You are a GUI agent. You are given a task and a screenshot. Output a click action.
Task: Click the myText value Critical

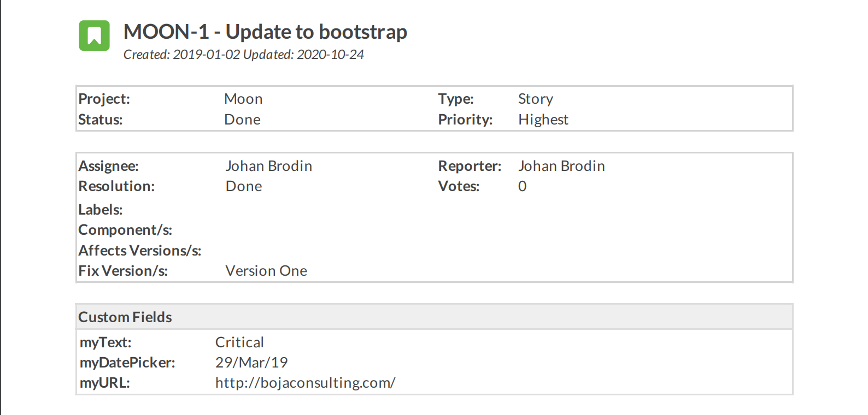coord(239,342)
